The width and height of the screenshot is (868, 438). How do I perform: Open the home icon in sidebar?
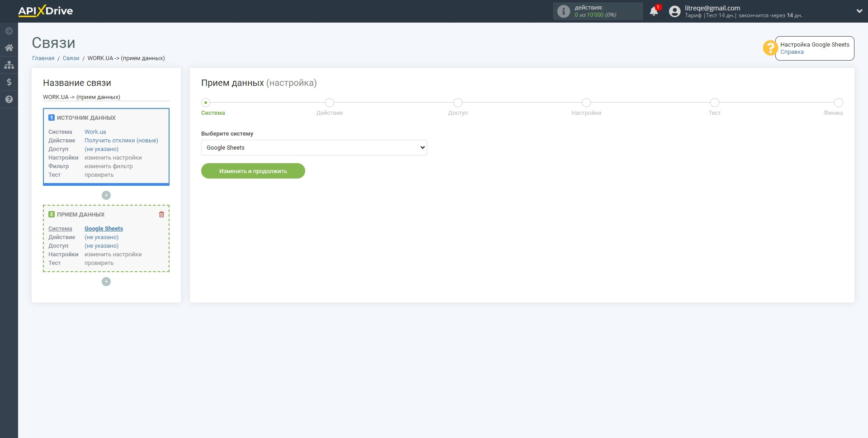coord(9,48)
